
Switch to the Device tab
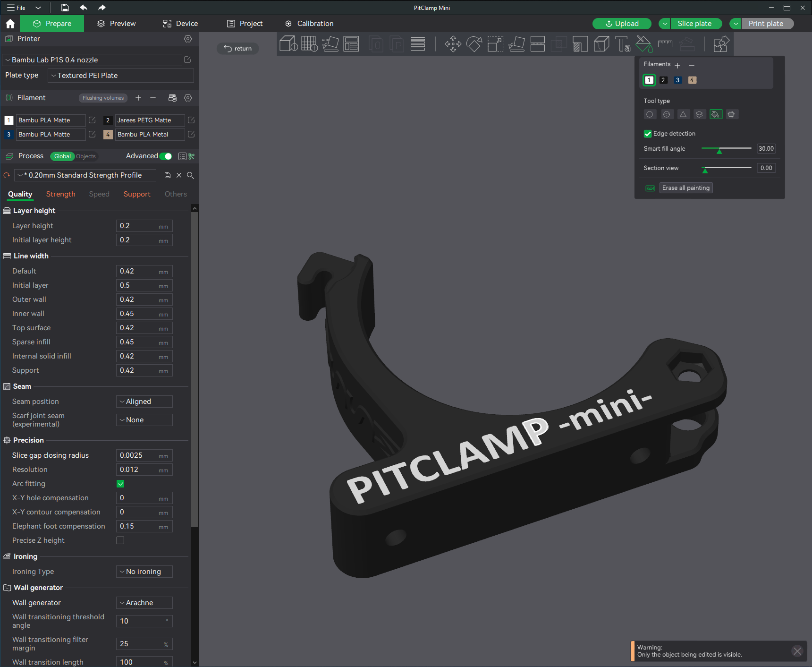pos(180,24)
